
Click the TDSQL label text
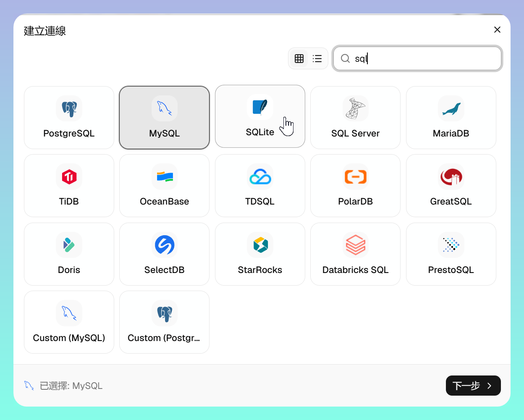260,202
